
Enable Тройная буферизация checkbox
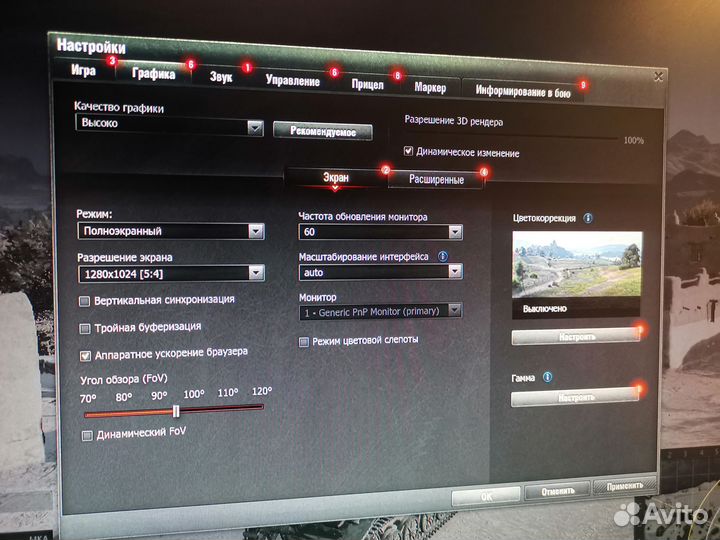(x=84, y=329)
